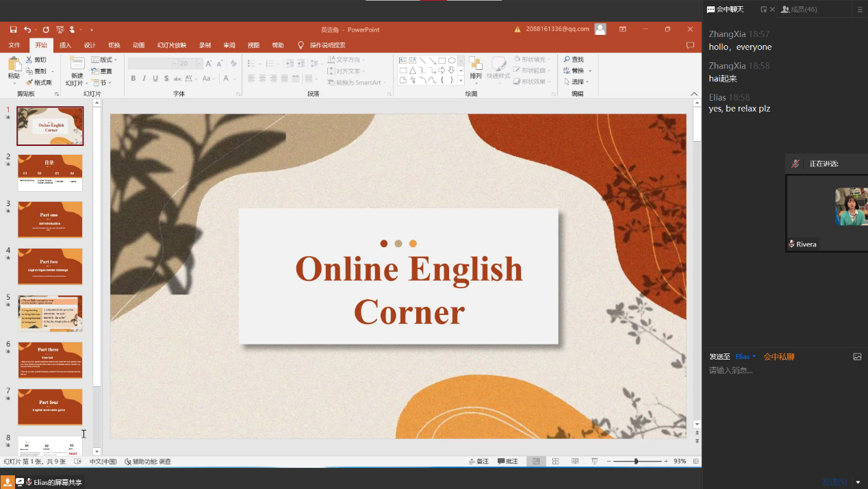The image size is (868, 489).
Task: Click the Replace (替换) button
Action: click(x=577, y=71)
